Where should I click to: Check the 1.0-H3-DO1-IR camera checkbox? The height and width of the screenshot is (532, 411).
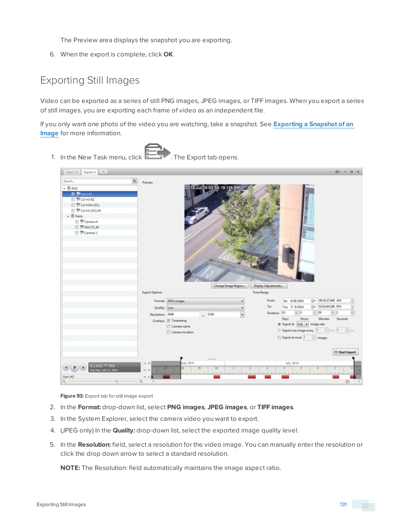(73, 211)
